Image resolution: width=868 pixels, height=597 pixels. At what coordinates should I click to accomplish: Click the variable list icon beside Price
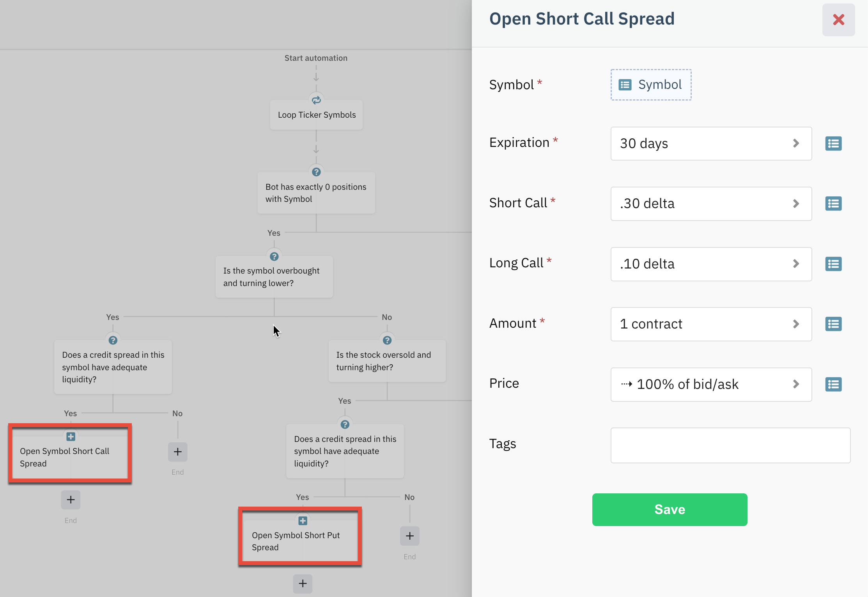pyautogui.click(x=833, y=384)
